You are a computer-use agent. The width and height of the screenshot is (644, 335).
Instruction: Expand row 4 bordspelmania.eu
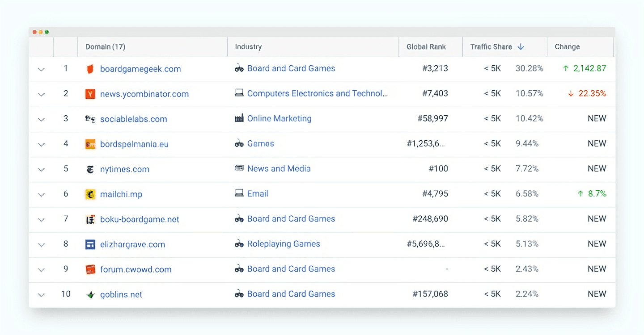click(x=41, y=144)
